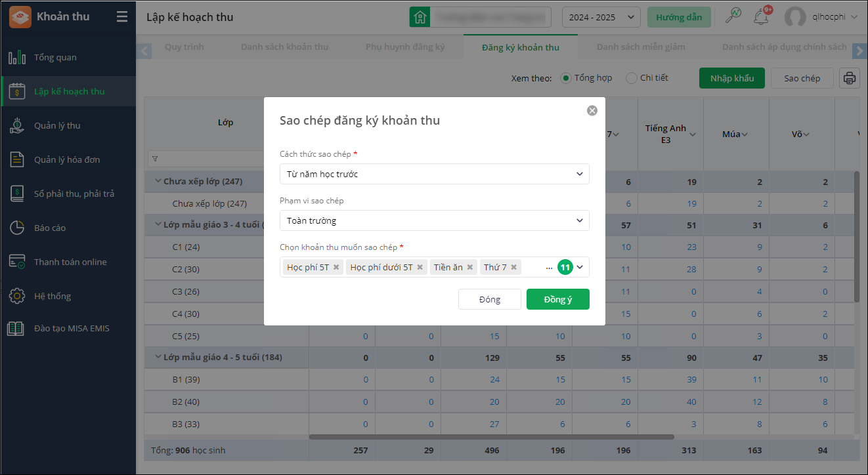Image resolution: width=868 pixels, height=475 pixels.
Task: Open the Cách thức sao chép dropdown
Action: [x=434, y=174]
